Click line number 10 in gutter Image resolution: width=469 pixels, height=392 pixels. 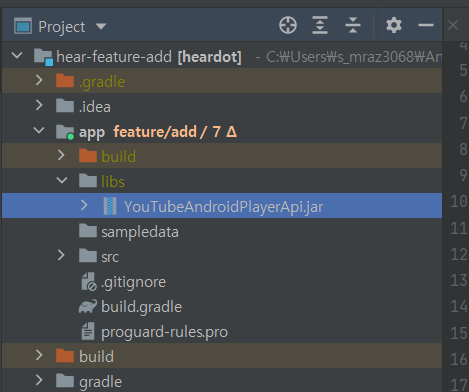point(459,201)
